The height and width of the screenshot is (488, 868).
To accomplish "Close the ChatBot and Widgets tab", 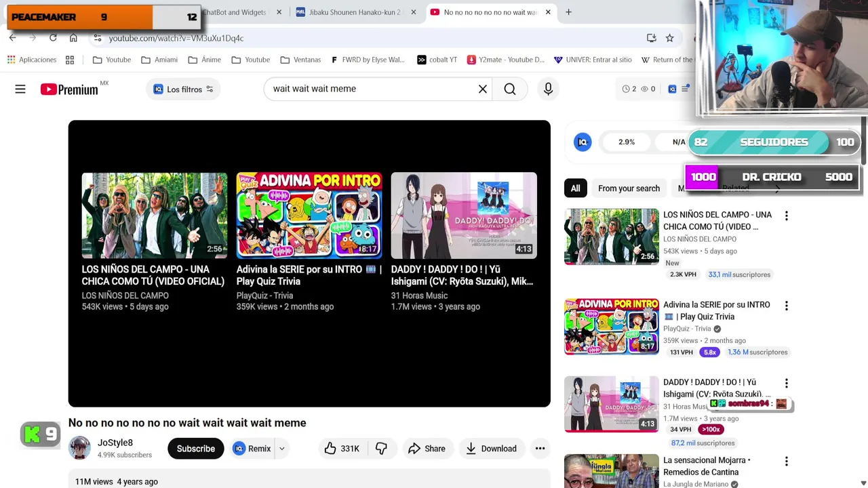I will [279, 12].
